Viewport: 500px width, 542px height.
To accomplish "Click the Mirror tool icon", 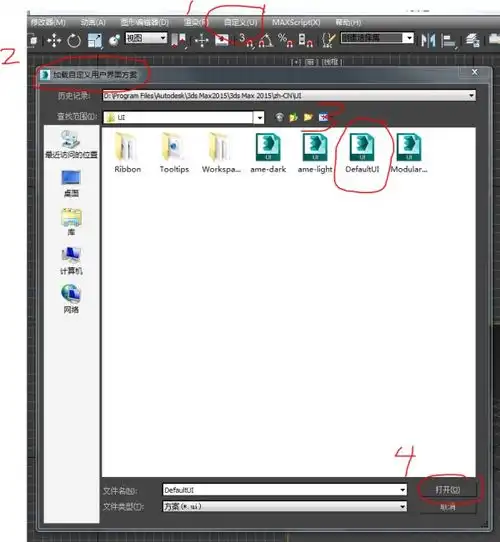I will tap(428, 40).
